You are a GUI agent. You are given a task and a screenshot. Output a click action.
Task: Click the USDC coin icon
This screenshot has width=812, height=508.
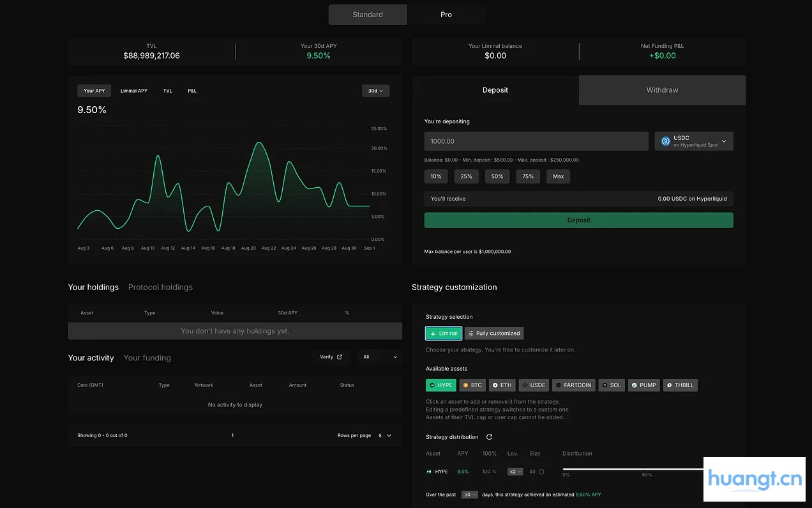[x=666, y=141]
